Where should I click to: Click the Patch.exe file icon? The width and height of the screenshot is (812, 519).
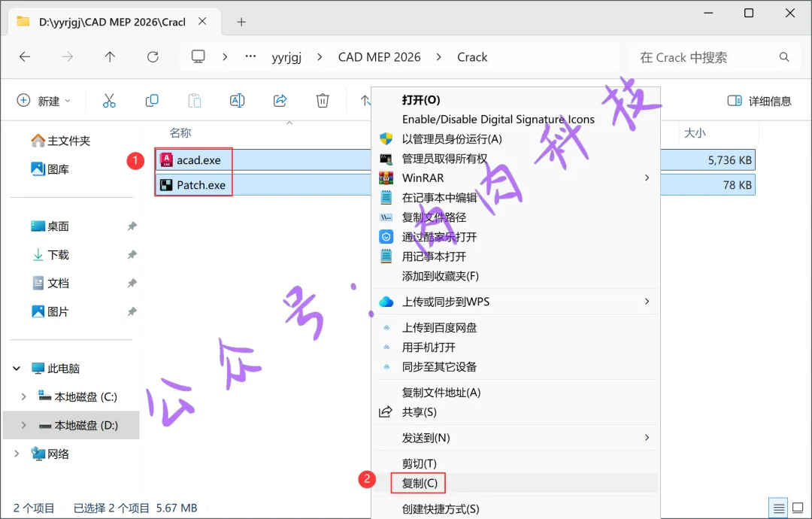tap(165, 185)
